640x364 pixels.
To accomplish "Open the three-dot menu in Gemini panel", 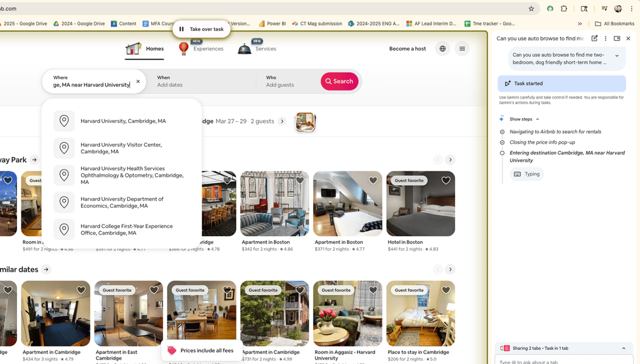I will click(x=605, y=38).
